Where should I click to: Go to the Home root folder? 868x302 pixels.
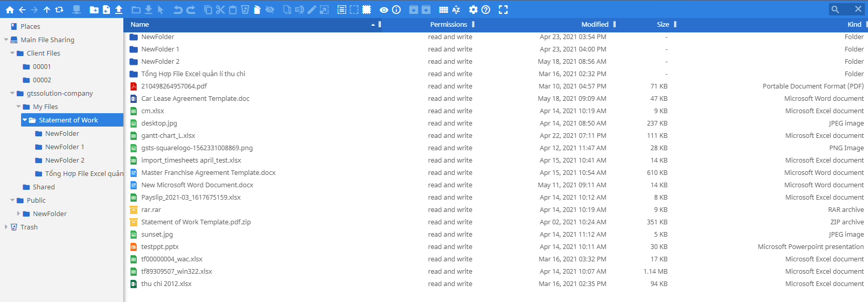click(x=9, y=9)
